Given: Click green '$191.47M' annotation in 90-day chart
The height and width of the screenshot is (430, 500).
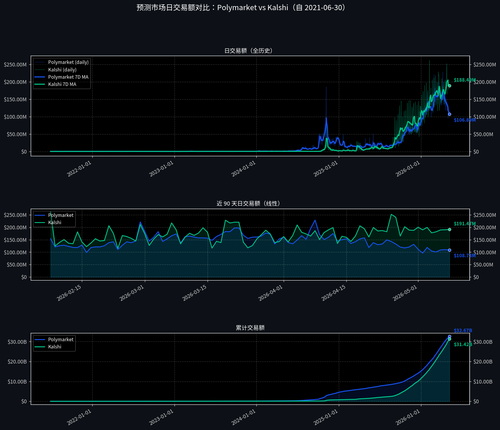Looking at the screenshot, I should 465,224.
